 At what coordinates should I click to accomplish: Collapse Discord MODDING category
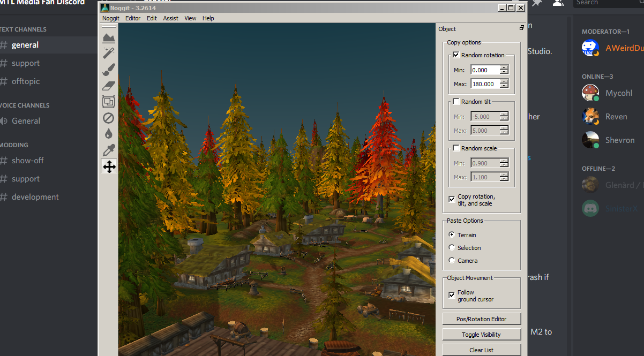[x=14, y=145]
